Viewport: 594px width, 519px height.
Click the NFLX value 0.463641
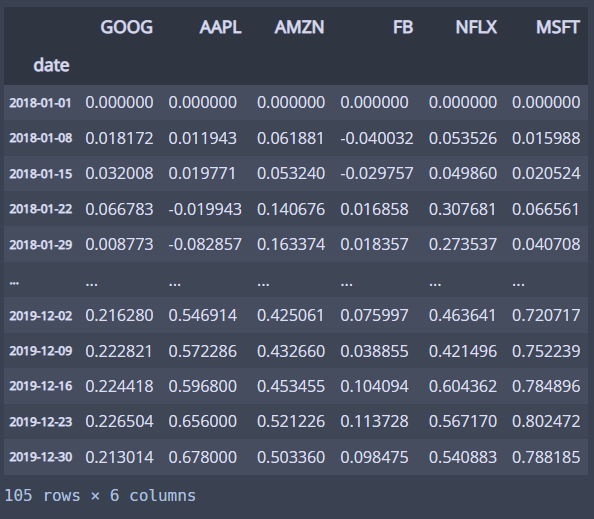point(463,316)
